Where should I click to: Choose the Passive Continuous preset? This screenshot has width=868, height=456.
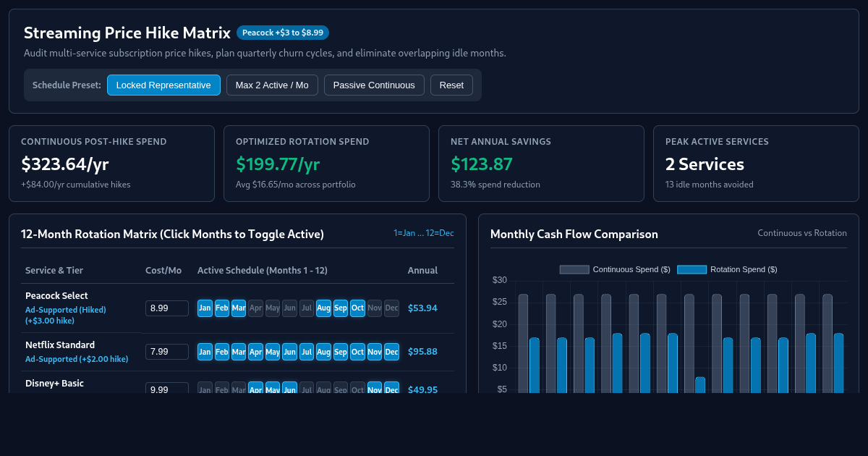click(x=374, y=85)
